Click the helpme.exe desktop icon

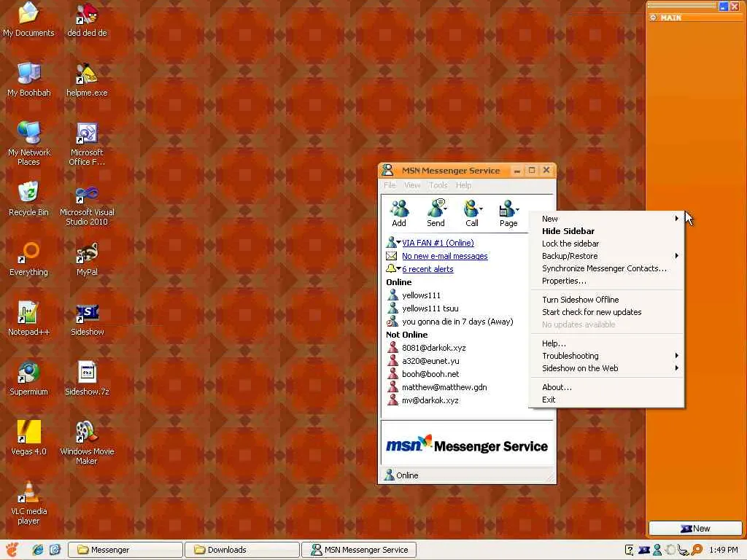(x=87, y=79)
